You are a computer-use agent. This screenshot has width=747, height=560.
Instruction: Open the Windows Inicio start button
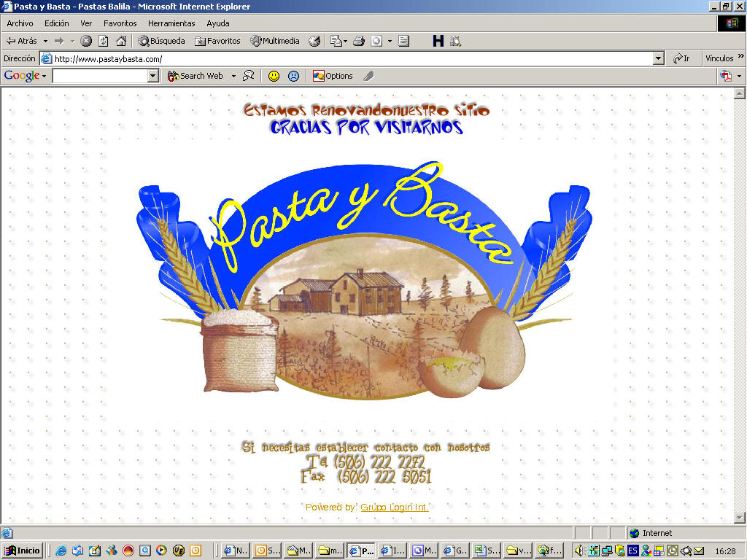[23, 551]
